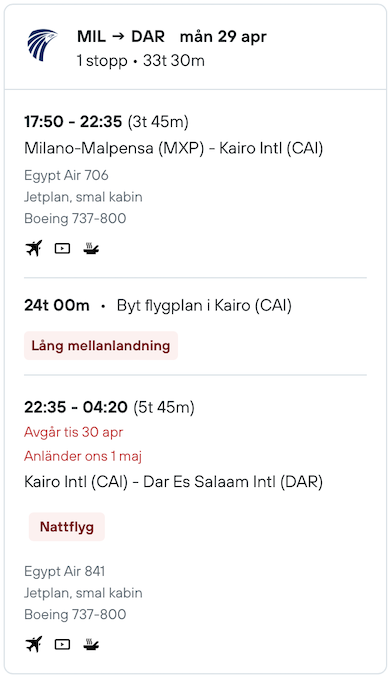Click Kairo Intl - Dar Es Salaam route

(173, 482)
